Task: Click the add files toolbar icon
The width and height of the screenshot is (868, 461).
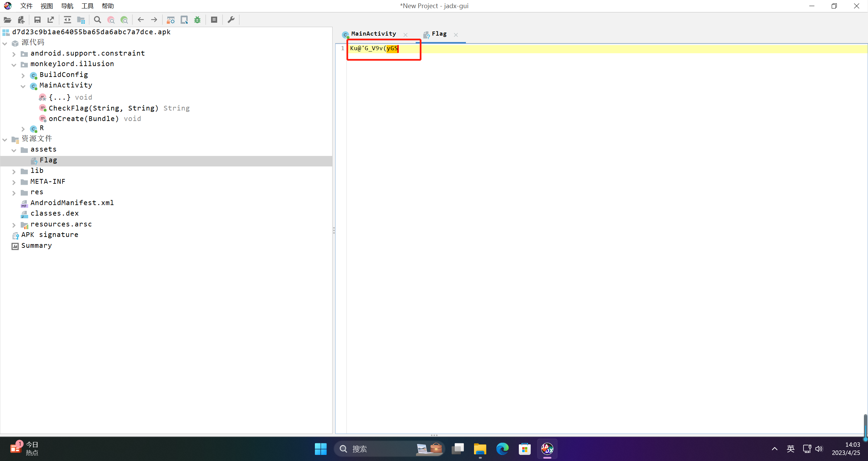Action: click(21, 20)
